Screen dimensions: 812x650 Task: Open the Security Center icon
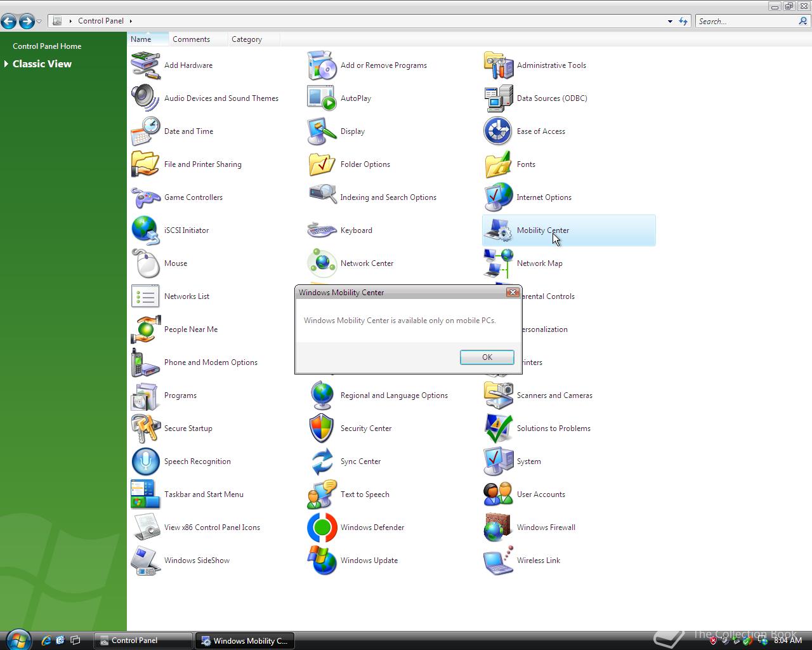point(322,428)
